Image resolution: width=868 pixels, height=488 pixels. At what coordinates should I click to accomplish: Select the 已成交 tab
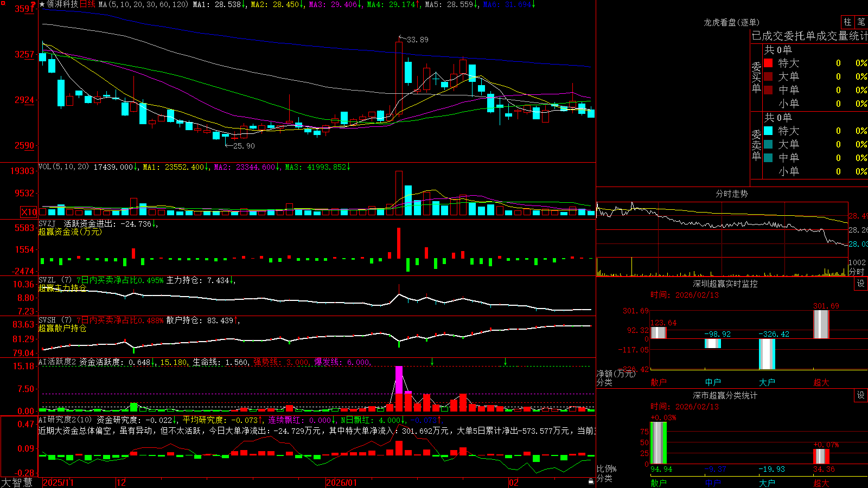[768, 36]
